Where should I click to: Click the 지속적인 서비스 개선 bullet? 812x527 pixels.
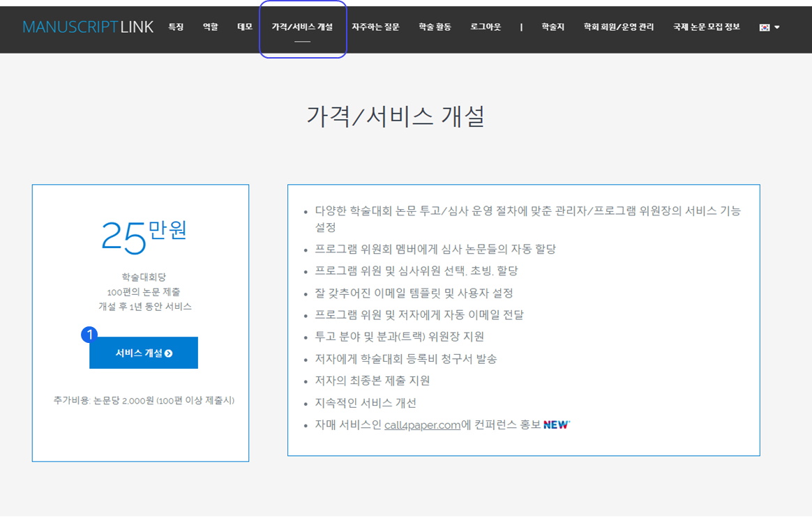point(366,404)
